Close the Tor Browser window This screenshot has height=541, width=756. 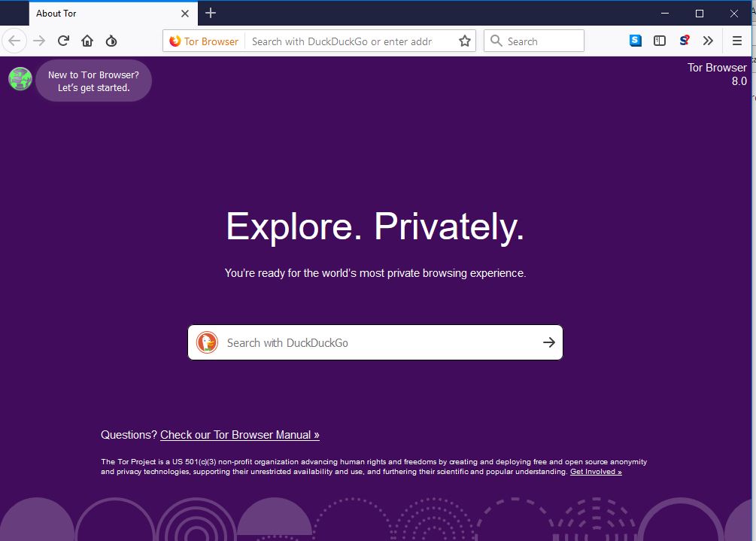coord(734,14)
